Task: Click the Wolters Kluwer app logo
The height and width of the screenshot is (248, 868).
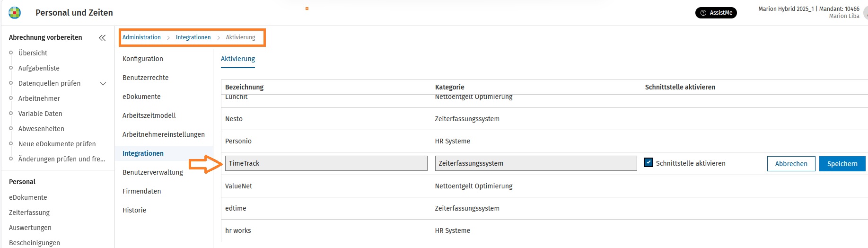Action: point(15,13)
